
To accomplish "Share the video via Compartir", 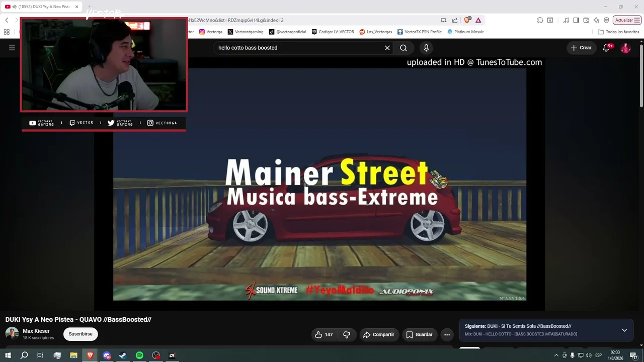I will click(379, 334).
